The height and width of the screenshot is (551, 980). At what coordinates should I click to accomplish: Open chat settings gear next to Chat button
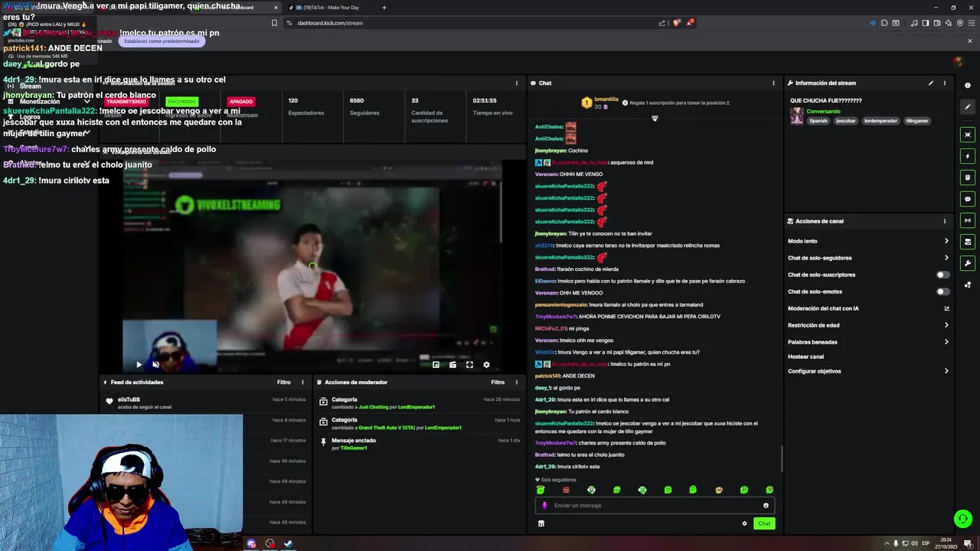(x=744, y=523)
